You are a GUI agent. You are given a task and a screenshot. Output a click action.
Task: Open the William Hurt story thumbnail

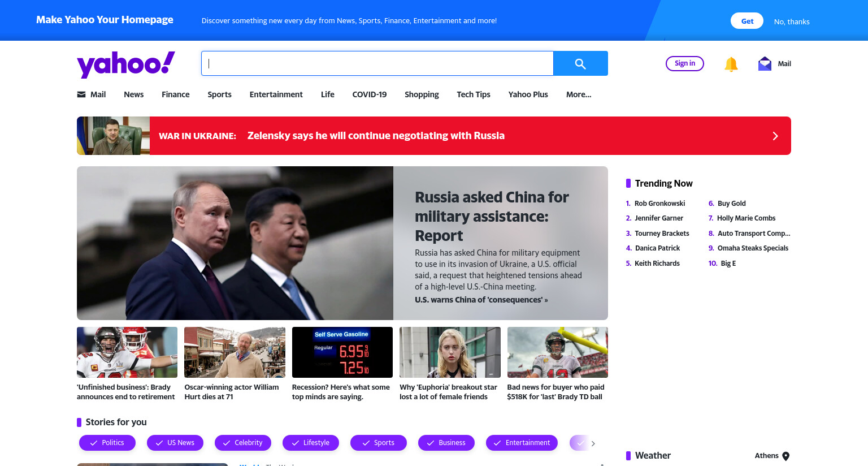pyautogui.click(x=235, y=352)
